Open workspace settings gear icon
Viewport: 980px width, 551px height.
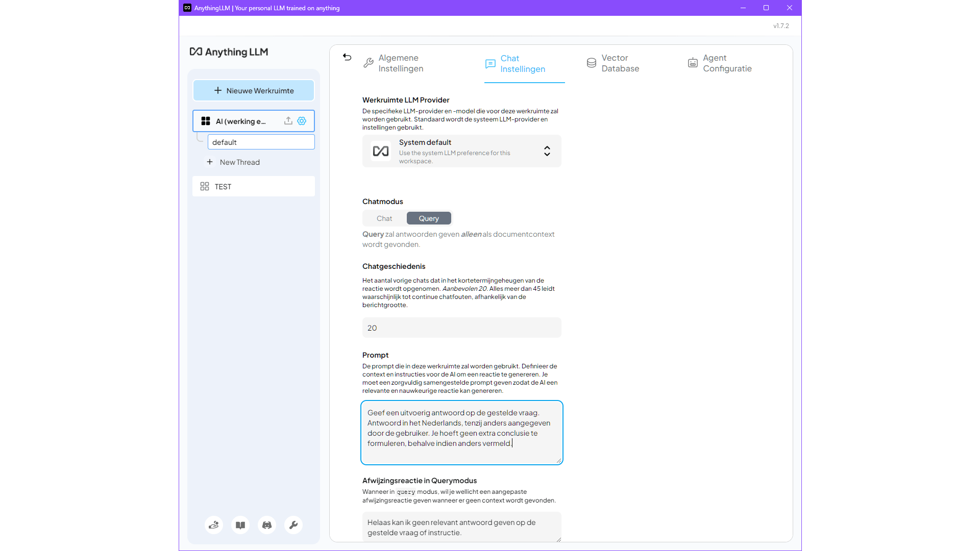[x=302, y=121]
